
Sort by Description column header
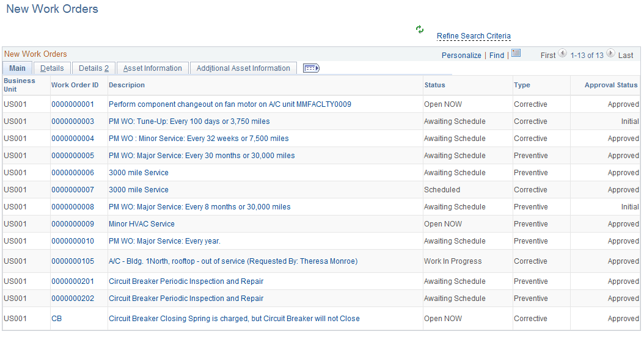126,85
